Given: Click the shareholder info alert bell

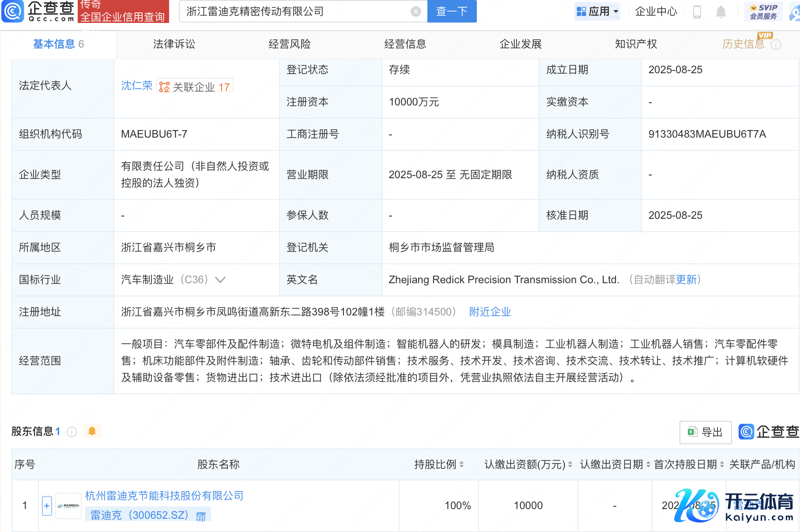Looking at the screenshot, I should pyautogui.click(x=92, y=431).
